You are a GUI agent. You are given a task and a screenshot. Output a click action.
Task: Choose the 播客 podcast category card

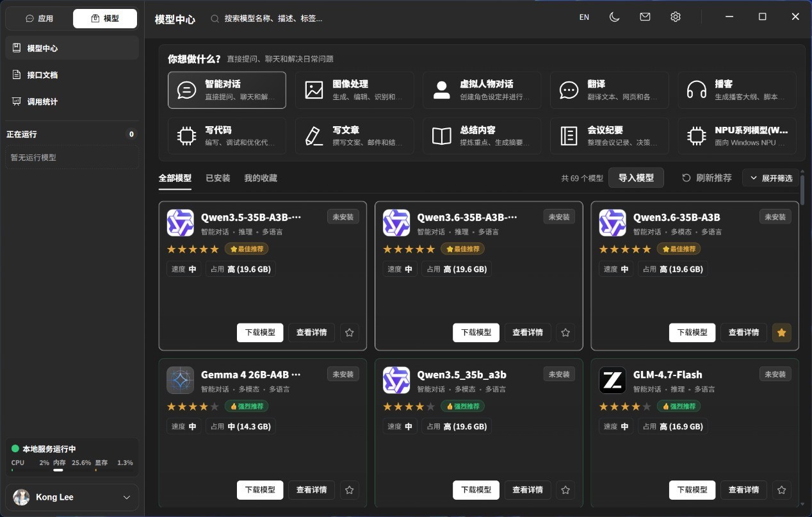(737, 90)
